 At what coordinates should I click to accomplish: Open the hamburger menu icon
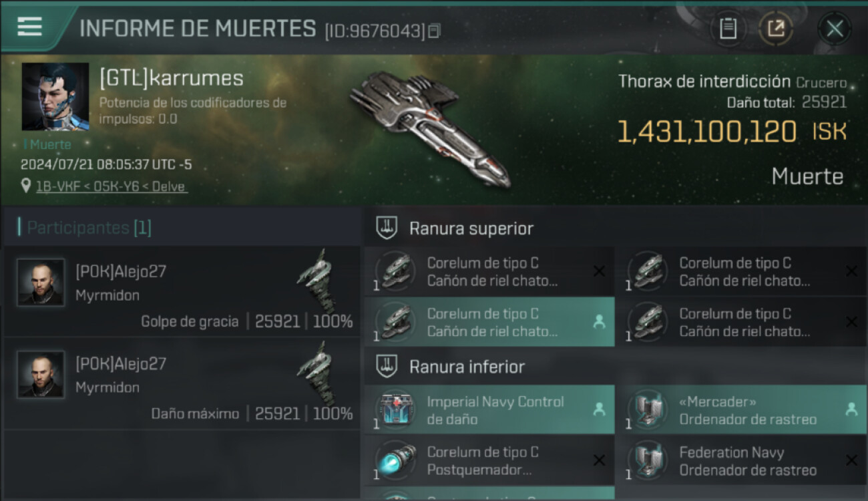click(x=29, y=26)
